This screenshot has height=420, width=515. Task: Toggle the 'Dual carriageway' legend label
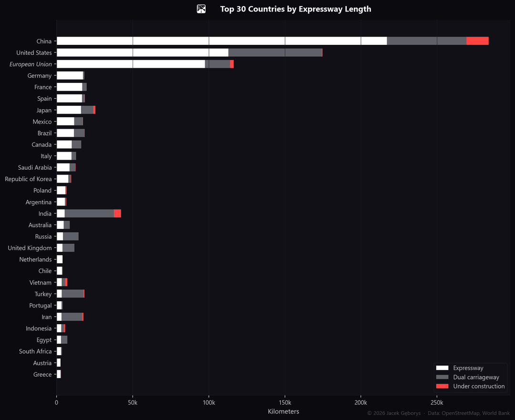click(x=476, y=377)
